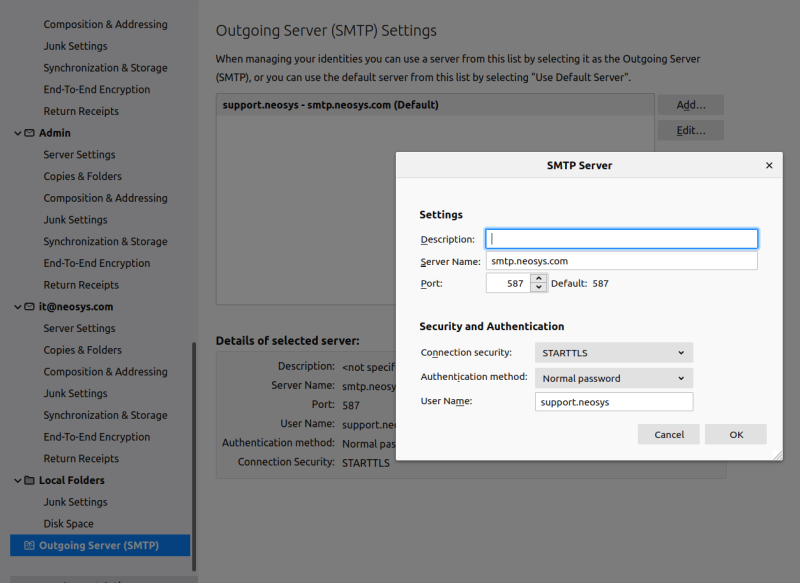Click the Port number field

click(x=508, y=283)
